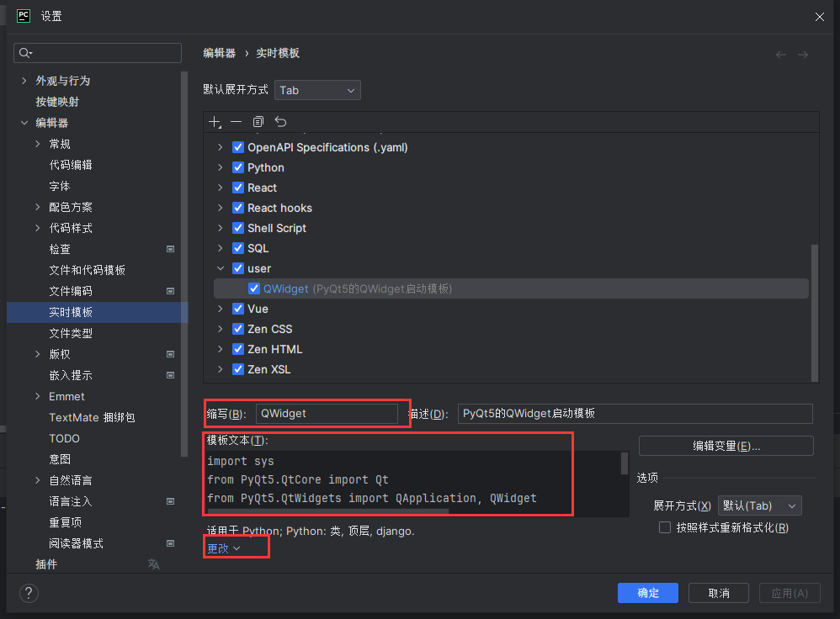This screenshot has height=619, width=840.
Task: Open 文件和代码模板 settings page
Action: pyautogui.click(x=88, y=271)
